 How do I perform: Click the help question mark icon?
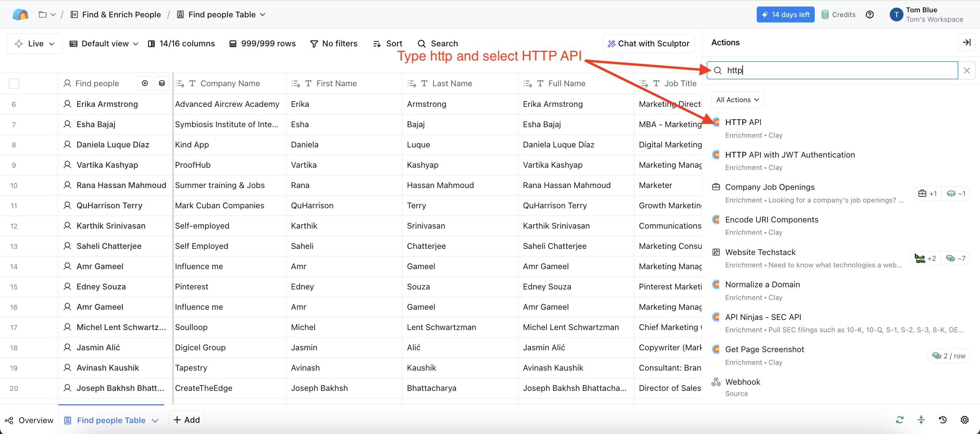[x=869, y=14]
